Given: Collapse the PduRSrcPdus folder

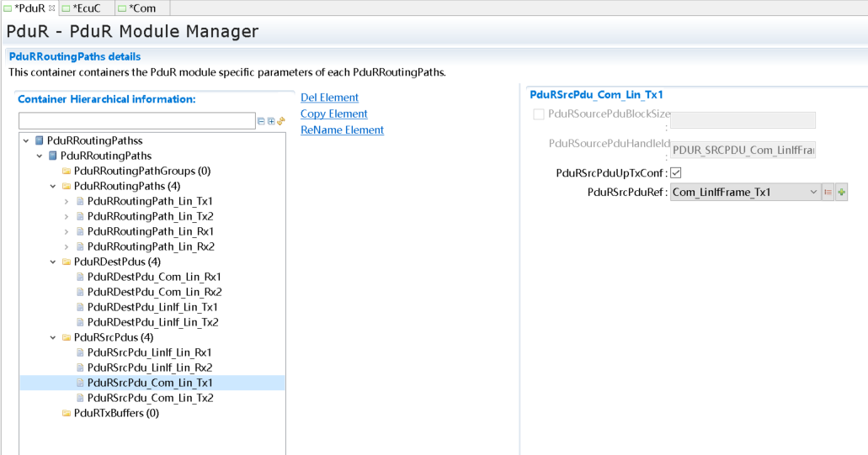Looking at the screenshot, I should coord(54,337).
